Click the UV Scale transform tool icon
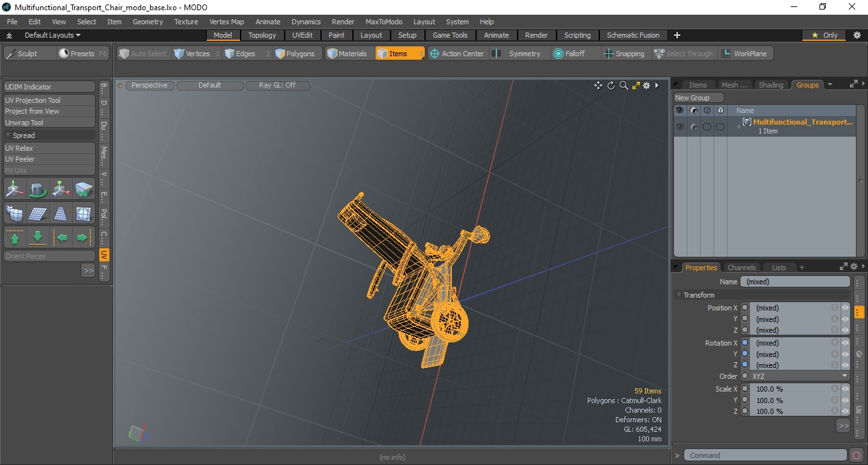 (x=61, y=189)
